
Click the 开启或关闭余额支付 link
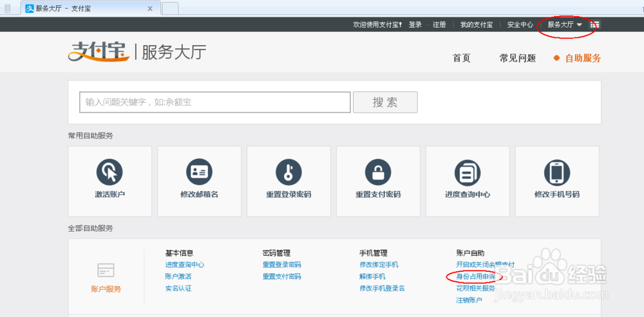[485, 265]
